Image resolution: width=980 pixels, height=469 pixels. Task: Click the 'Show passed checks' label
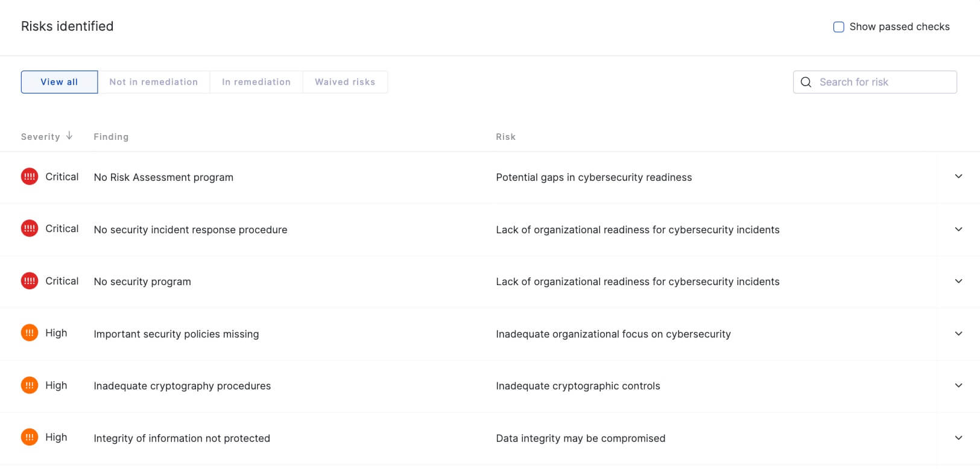899,27
